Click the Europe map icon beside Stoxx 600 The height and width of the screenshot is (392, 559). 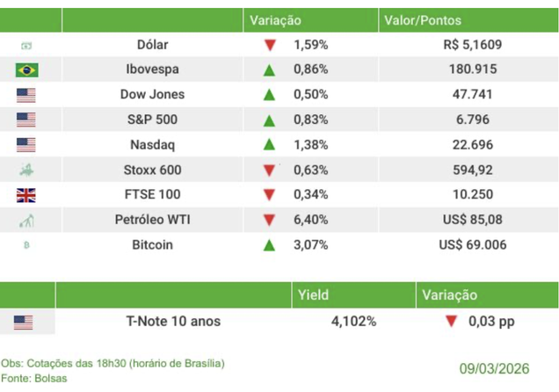[x=26, y=170]
